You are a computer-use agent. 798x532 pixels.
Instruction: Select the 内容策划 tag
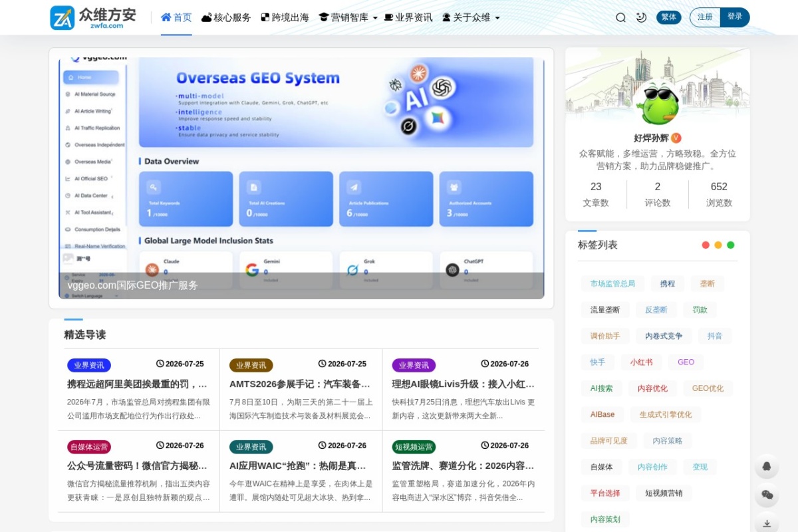click(605, 519)
